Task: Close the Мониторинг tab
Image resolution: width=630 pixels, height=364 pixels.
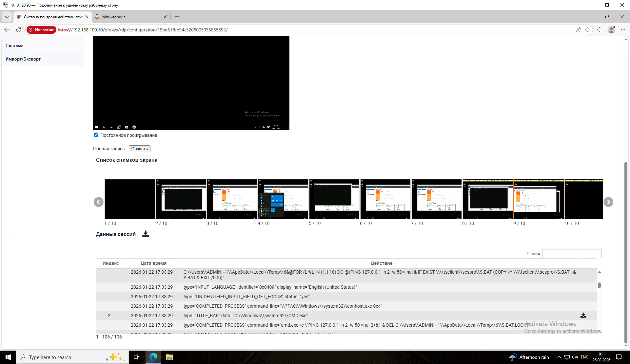Action: (165, 17)
